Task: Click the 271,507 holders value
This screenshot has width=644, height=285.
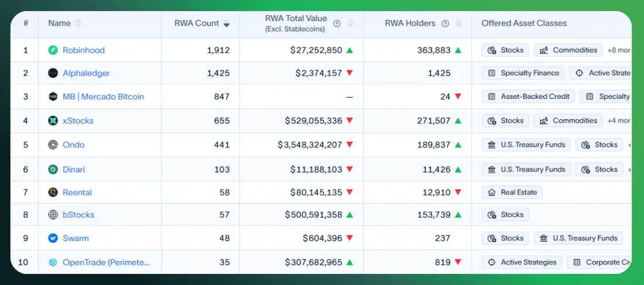Action: click(434, 121)
